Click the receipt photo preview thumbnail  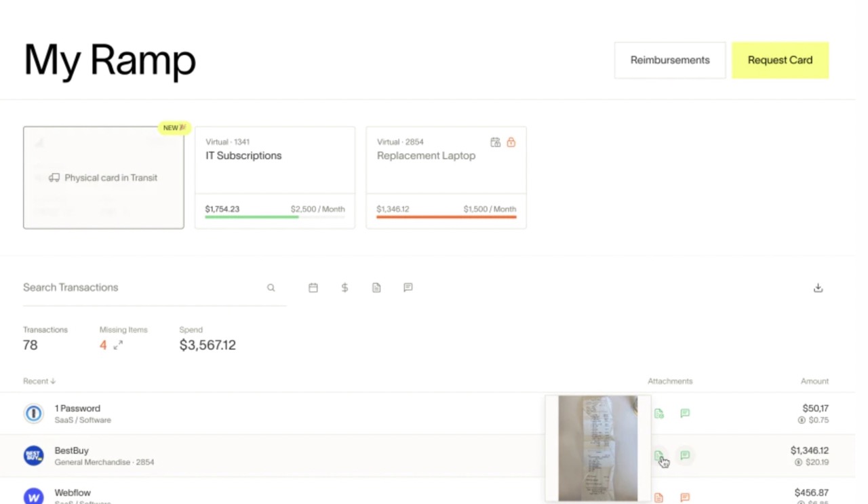coord(598,448)
